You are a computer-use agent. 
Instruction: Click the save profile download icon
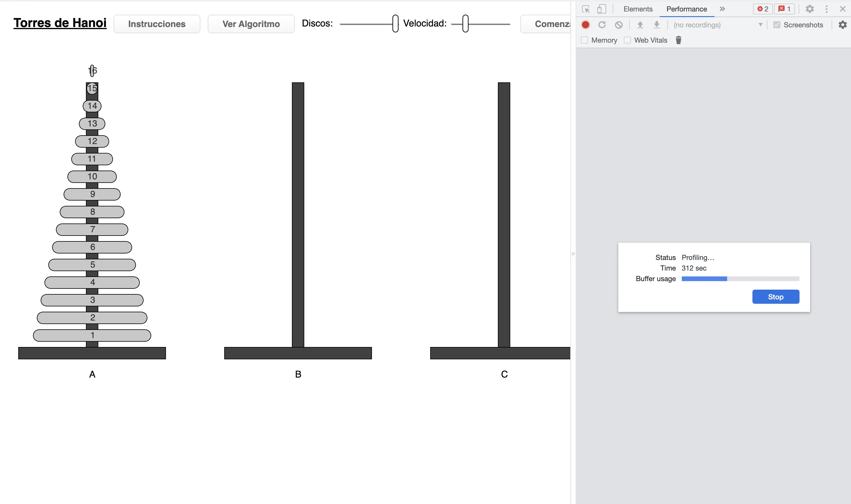[x=656, y=25]
